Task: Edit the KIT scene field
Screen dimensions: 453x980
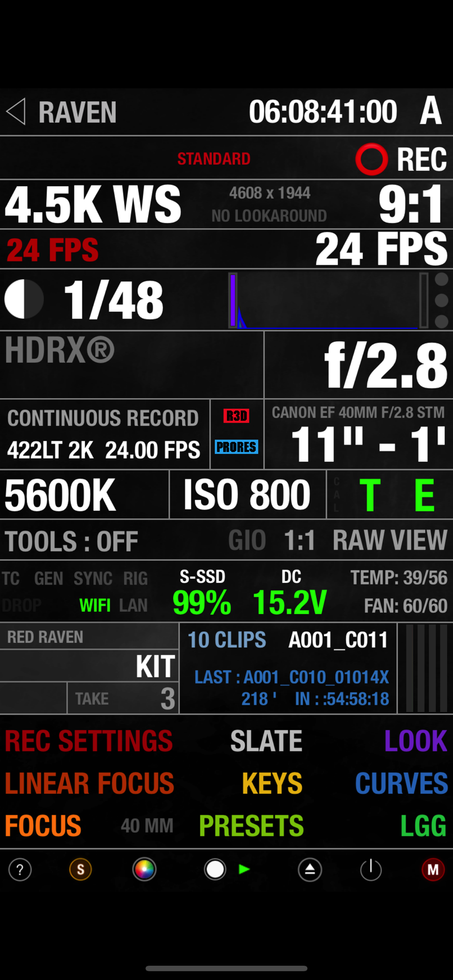Action: pyautogui.click(x=89, y=666)
